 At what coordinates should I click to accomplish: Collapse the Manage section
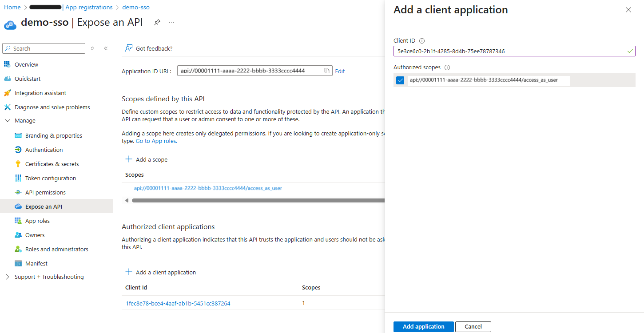point(7,120)
